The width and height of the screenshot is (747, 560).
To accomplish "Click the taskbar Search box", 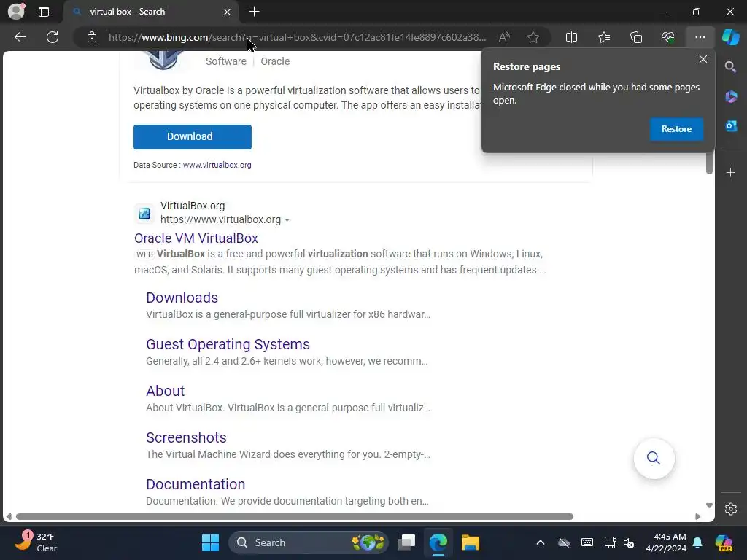I will (x=309, y=542).
